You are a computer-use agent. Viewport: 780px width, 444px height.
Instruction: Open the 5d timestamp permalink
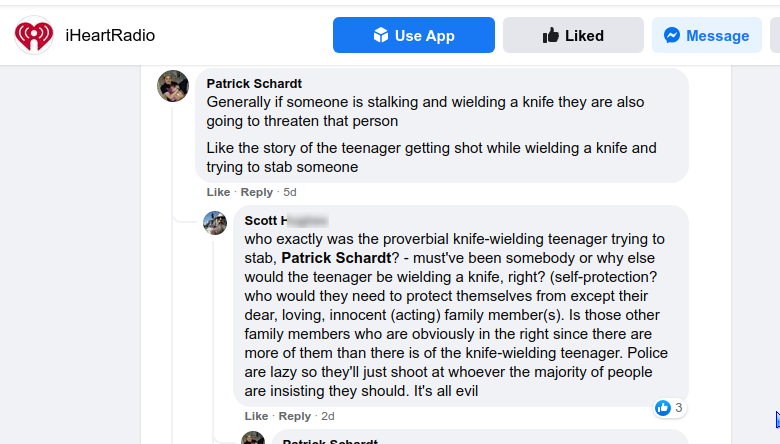coord(290,192)
